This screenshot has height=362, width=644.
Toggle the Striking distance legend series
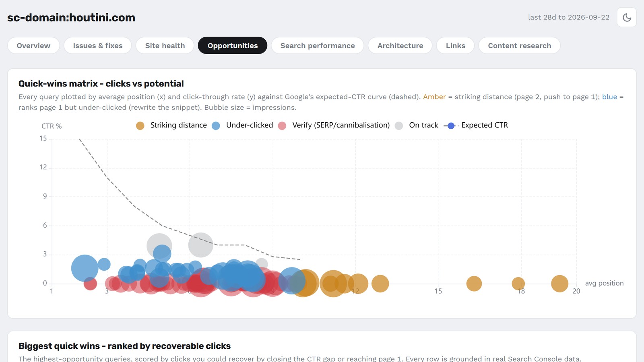tap(171, 125)
